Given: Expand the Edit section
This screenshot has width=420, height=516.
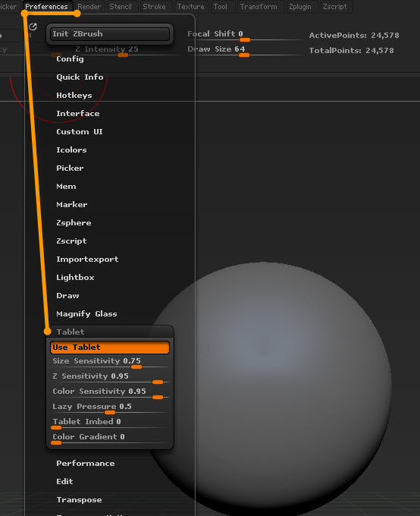Looking at the screenshot, I should [64, 481].
